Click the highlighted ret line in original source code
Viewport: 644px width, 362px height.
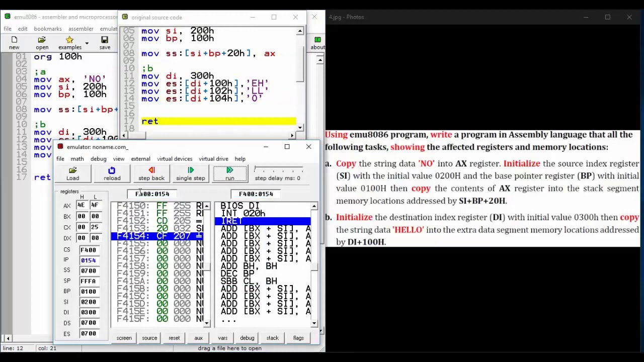point(218,121)
